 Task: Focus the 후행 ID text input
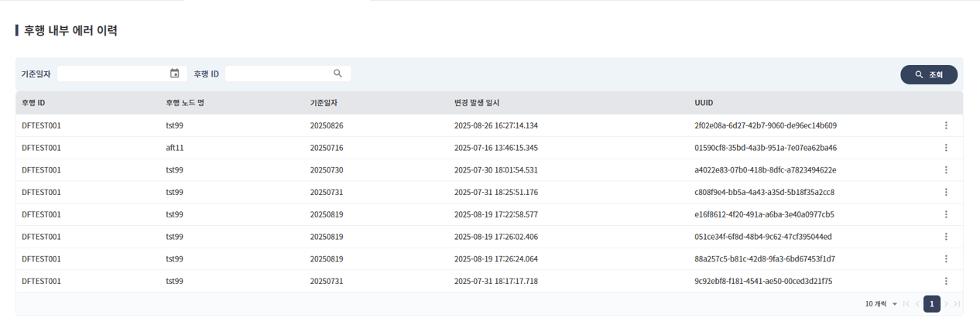pyautogui.click(x=277, y=74)
